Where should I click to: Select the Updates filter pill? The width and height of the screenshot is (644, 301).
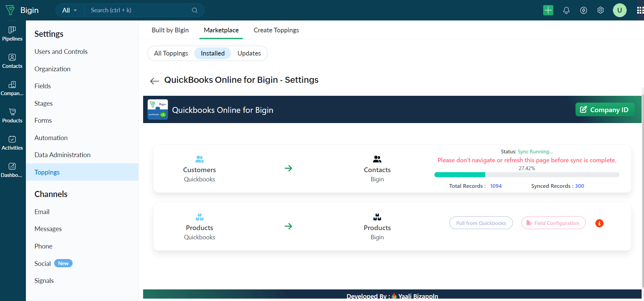coord(249,53)
